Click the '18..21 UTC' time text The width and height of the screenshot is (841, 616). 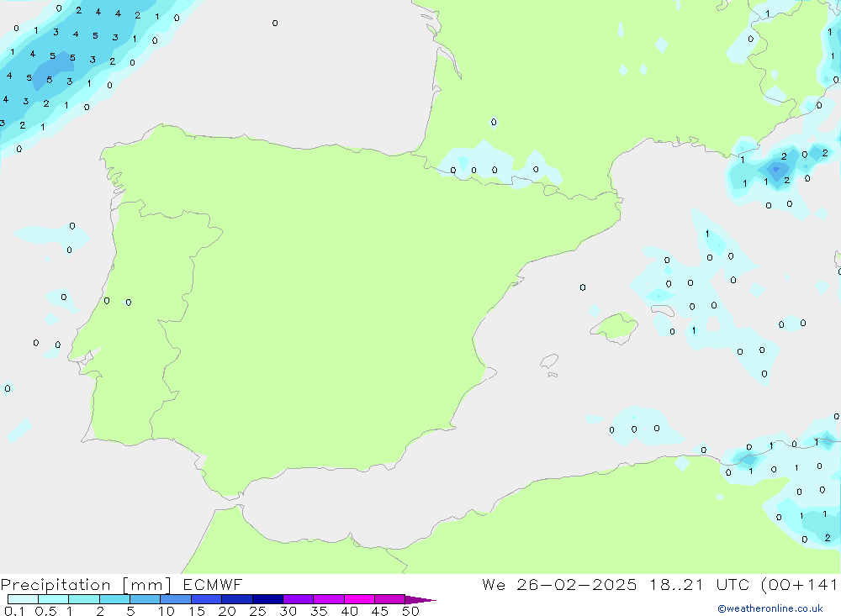[698, 584]
